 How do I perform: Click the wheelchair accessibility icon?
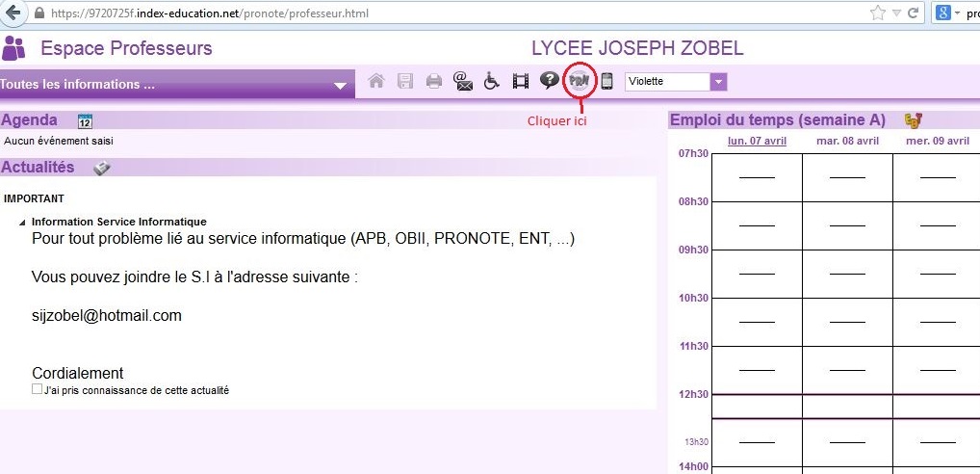point(492,82)
